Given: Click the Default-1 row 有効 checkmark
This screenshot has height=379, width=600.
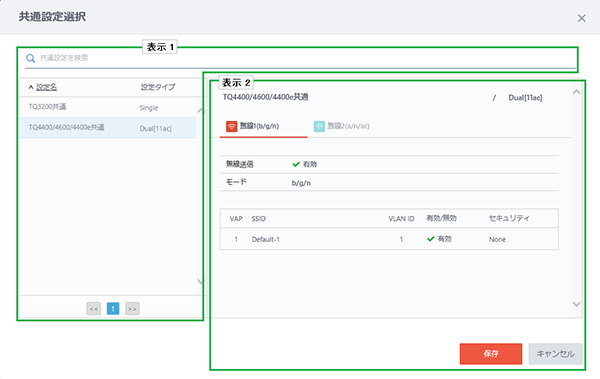Looking at the screenshot, I should coord(430,239).
